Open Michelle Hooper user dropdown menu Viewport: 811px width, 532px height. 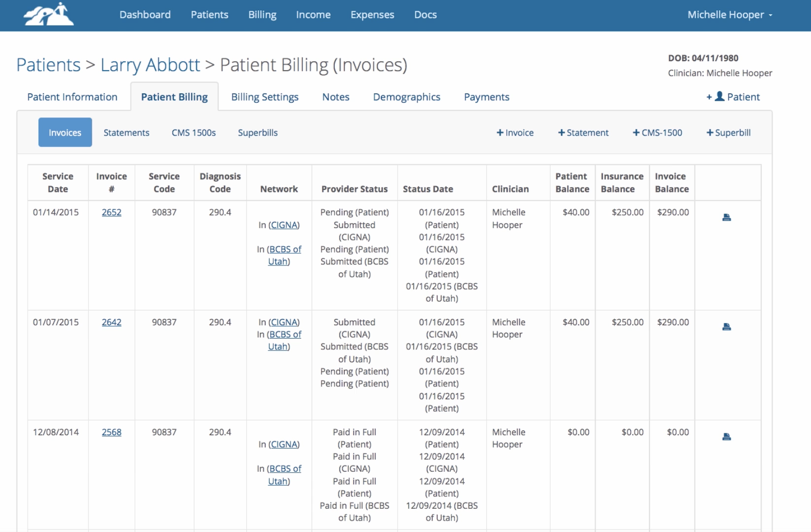[x=730, y=15]
